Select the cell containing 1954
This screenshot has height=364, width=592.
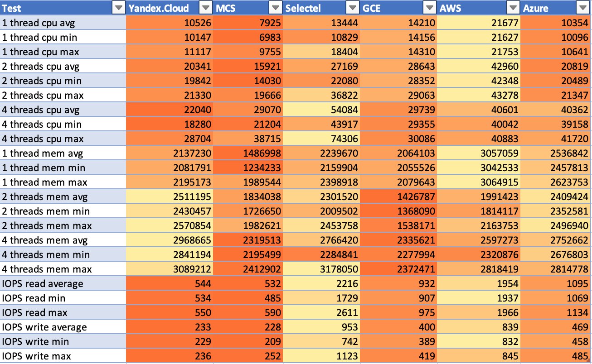[x=479, y=284]
